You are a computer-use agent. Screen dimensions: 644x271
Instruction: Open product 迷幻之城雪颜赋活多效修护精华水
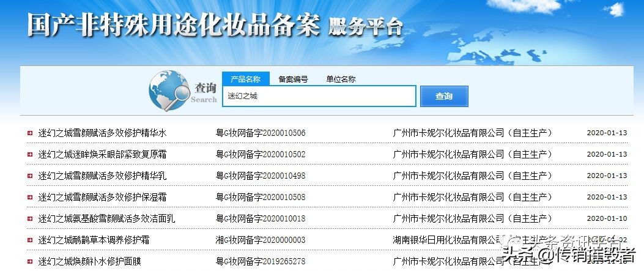tap(102, 133)
